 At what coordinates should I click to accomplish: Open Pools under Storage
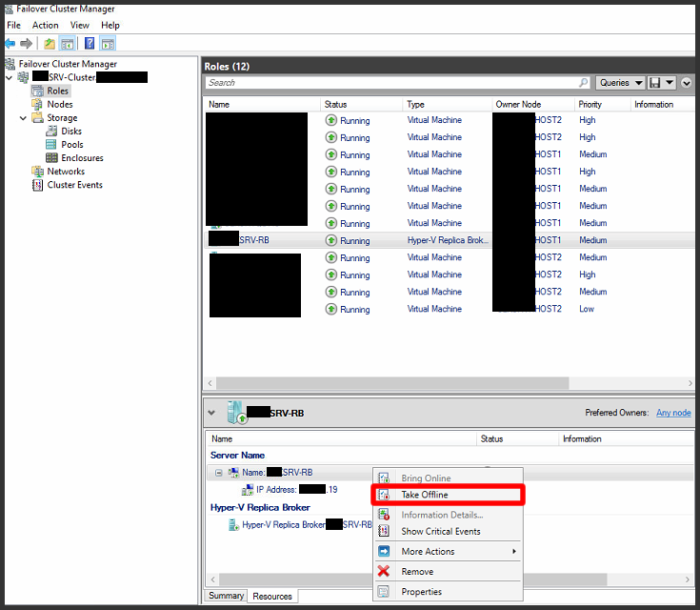point(71,144)
